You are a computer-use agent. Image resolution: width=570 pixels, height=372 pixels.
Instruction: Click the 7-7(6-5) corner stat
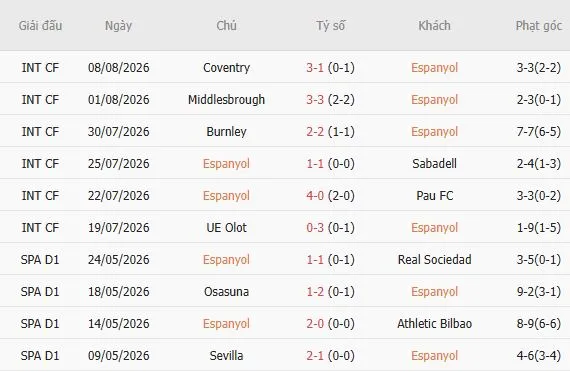[539, 132]
